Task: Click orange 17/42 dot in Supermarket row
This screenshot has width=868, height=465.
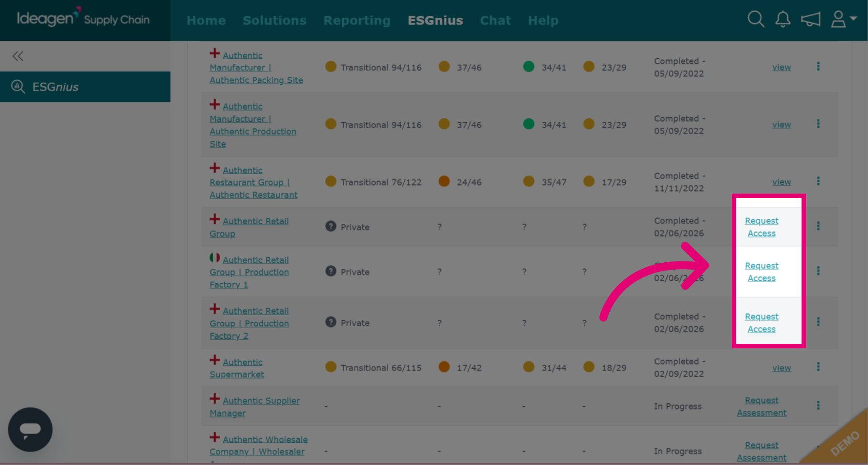Action: click(444, 367)
